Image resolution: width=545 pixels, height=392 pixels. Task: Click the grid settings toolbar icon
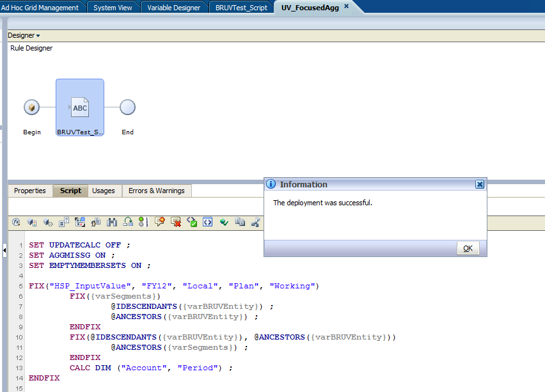80,222
